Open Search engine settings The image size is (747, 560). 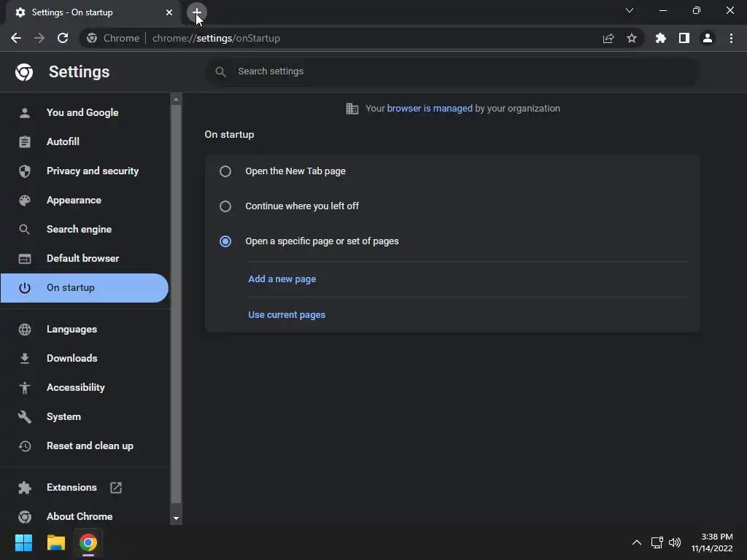coord(85,230)
